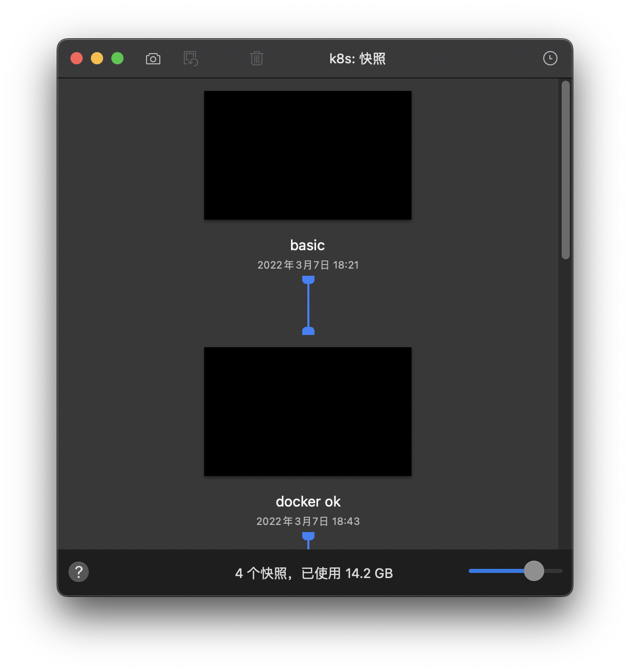Screen dimensions: 630x672
Task: Click the thumbnail size slider handle
Action: click(x=534, y=571)
